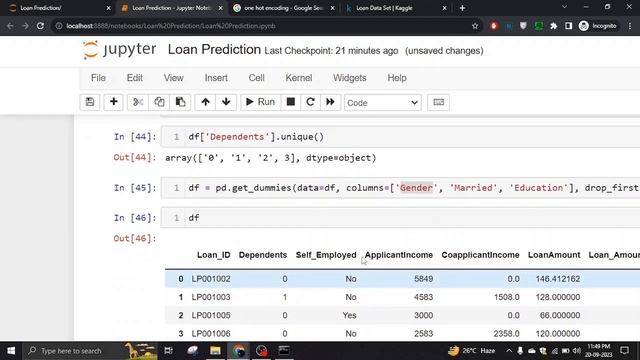The height and width of the screenshot is (360, 640).
Task: Open the Widgets menu
Action: pos(350,78)
